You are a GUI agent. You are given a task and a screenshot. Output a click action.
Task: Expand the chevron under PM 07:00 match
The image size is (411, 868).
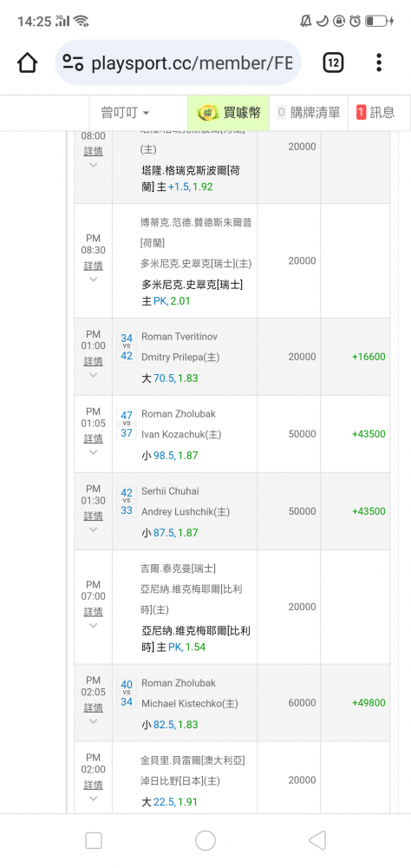click(x=93, y=626)
